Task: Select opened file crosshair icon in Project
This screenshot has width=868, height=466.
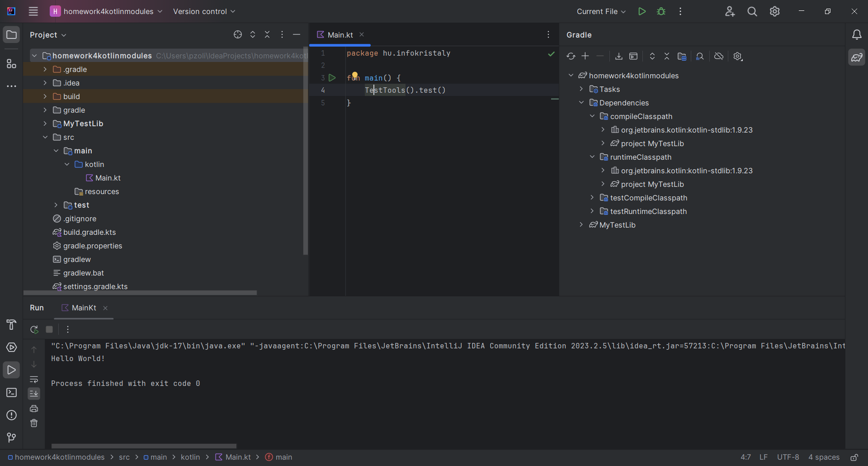Action: 238,35
